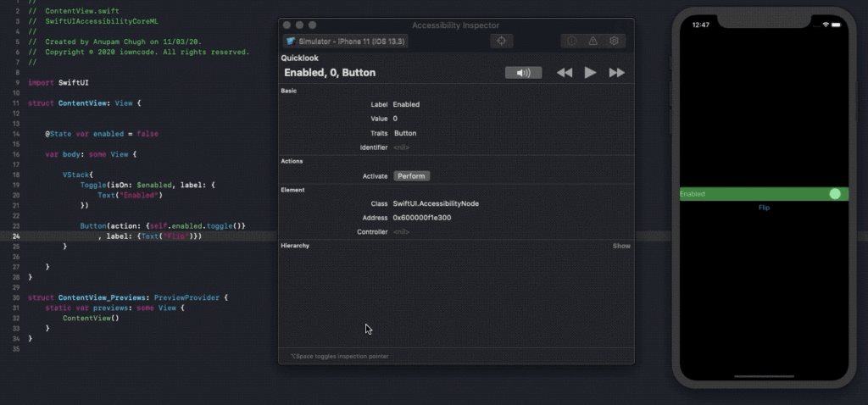This screenshot has height=405, width=868.
Task: Click the simulator clock showing 12:47
Action: tap(701, 25)
